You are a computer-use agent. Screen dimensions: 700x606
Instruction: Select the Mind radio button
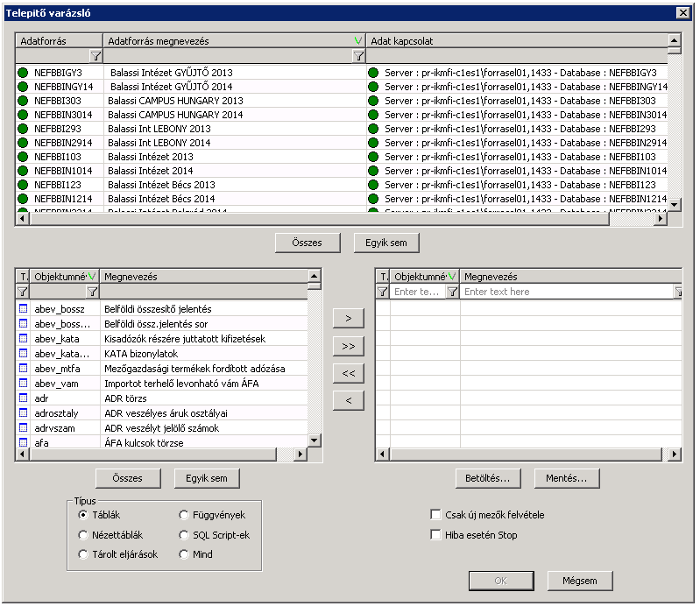click(183, 554)
